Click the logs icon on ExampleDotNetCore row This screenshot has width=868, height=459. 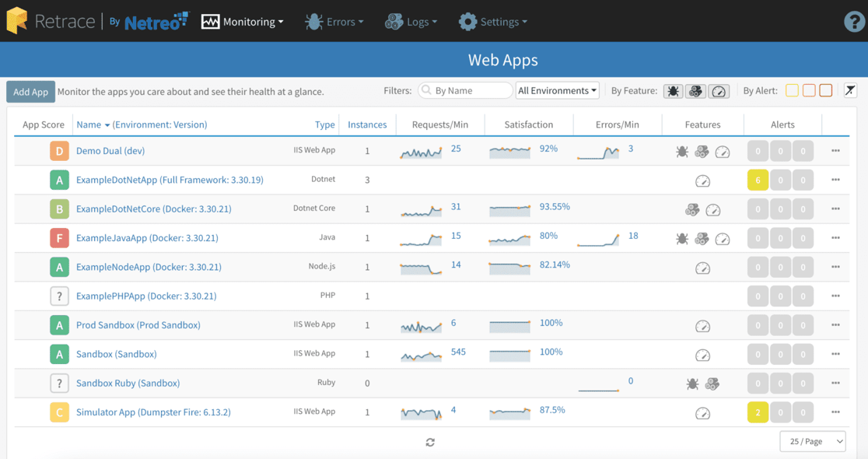click(x=693, y=209)
